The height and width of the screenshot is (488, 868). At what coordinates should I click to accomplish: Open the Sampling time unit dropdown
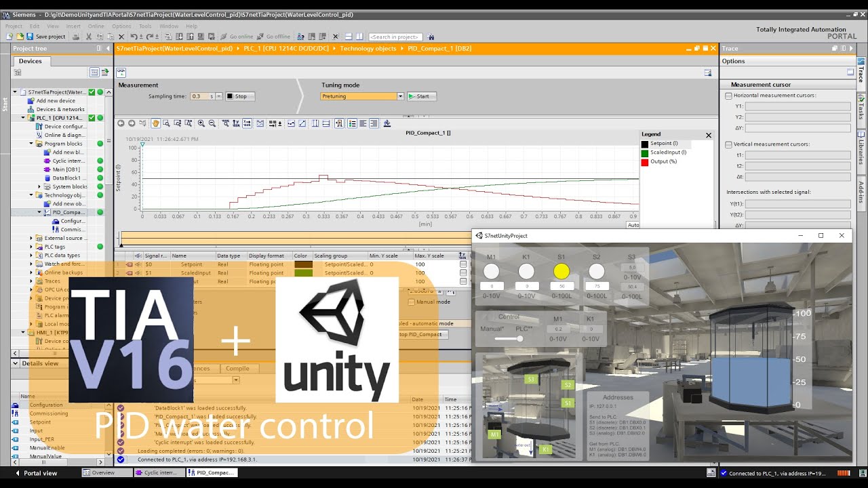coord(218,96)
